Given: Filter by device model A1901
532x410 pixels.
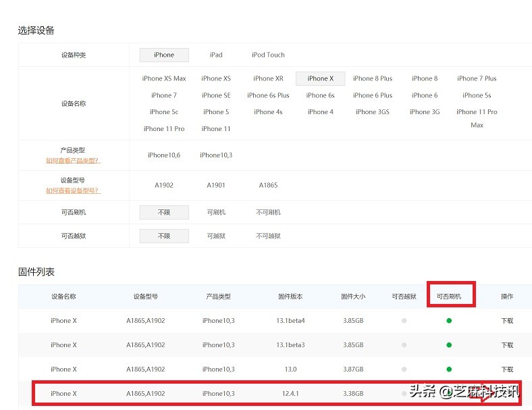Looking at the screenshot, I should pos(216,185).
